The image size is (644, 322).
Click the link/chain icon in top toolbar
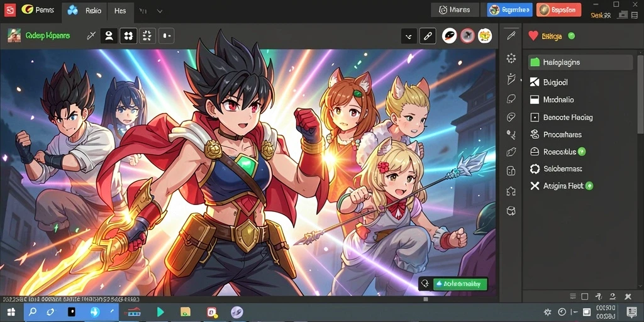(428, 36)
